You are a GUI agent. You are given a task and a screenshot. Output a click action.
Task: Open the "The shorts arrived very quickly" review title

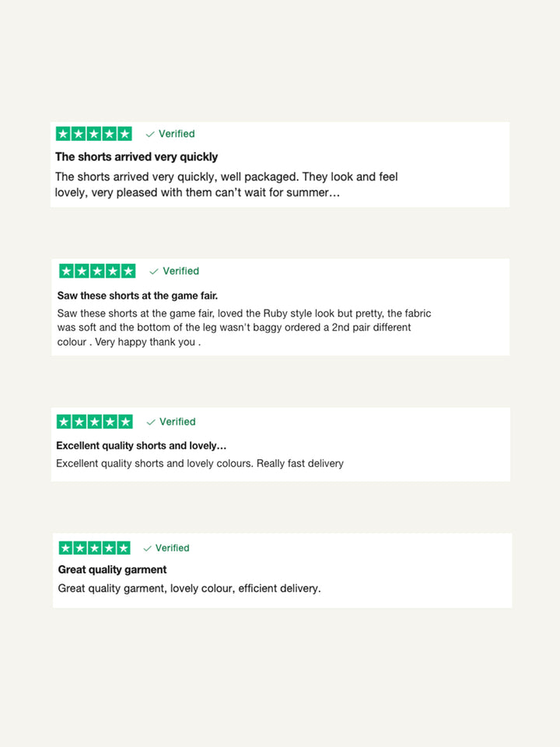tap(136, 156)
